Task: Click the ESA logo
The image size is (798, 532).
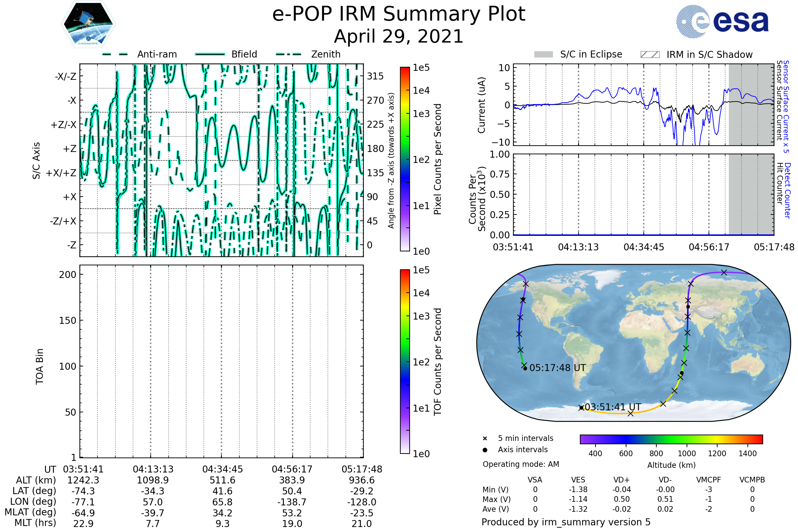Action: click(722, 21)
